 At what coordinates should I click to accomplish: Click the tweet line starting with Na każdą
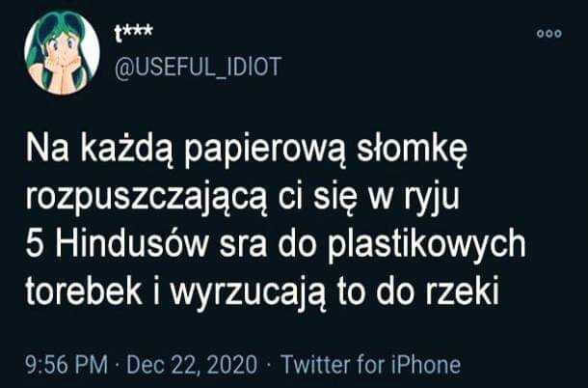247,149
